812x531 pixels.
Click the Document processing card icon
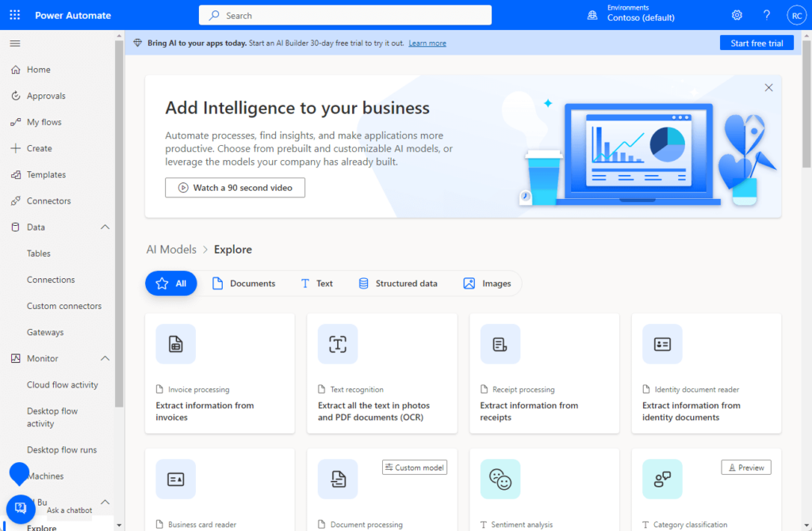click(x=338, y=479)
